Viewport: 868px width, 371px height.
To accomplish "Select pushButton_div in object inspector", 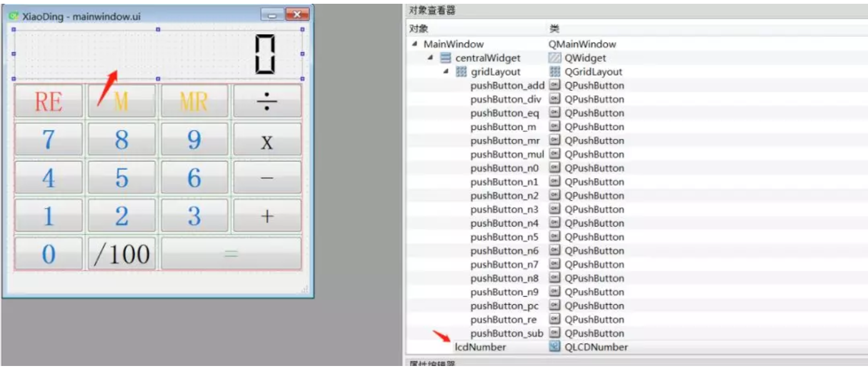I will [x=506, y=99].
